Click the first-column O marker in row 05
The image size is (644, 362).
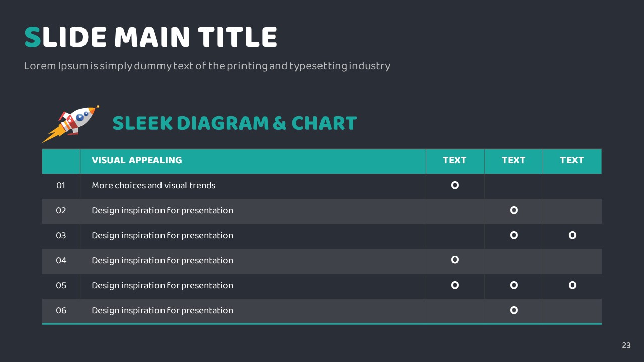click(x=455, y=285)
